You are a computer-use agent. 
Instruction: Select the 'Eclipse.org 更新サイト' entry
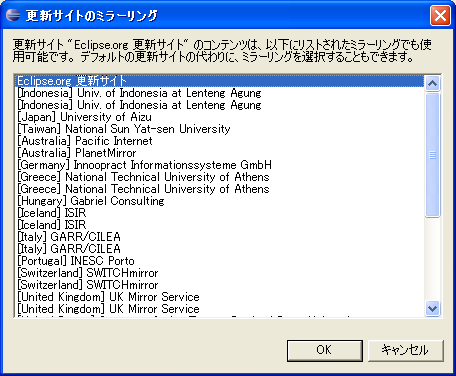click(x=220, y=81)
